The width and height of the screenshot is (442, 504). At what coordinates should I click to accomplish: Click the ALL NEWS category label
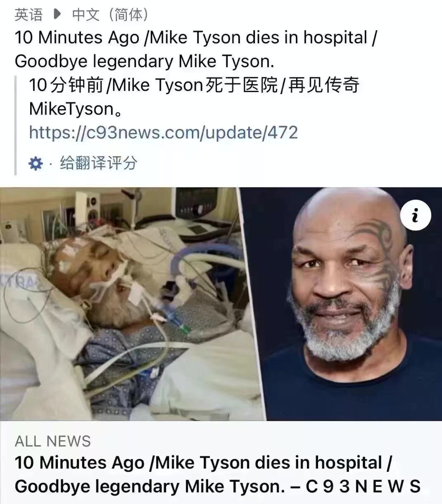coord(53,441)
